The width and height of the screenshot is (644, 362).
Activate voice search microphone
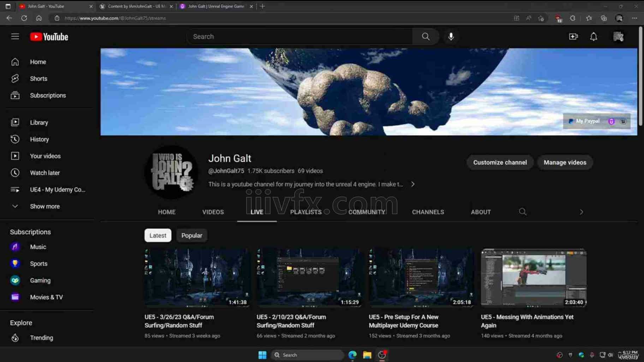451,36
